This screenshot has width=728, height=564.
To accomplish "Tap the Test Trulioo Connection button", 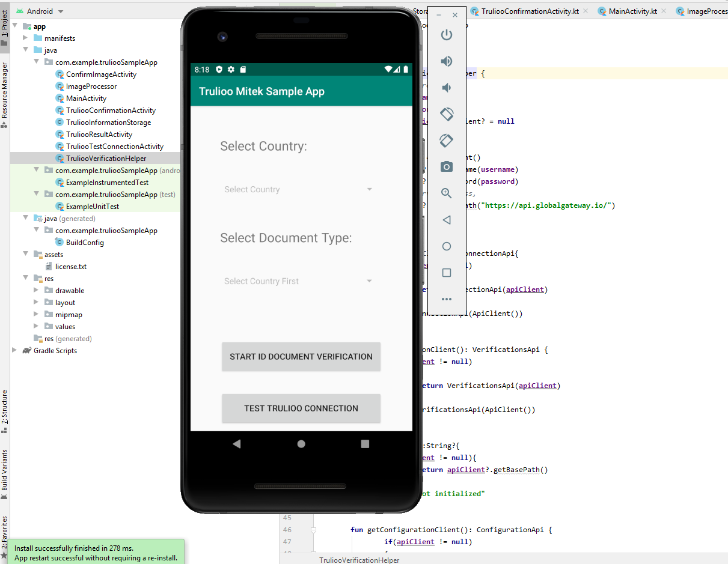I will coord(301,408).
